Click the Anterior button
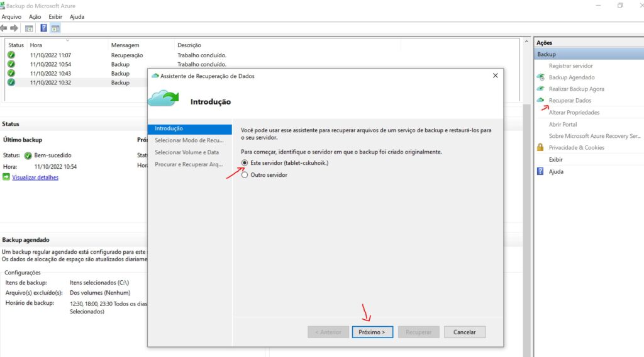The height and width of the screenshot is (357, 644). click(328, 332)
